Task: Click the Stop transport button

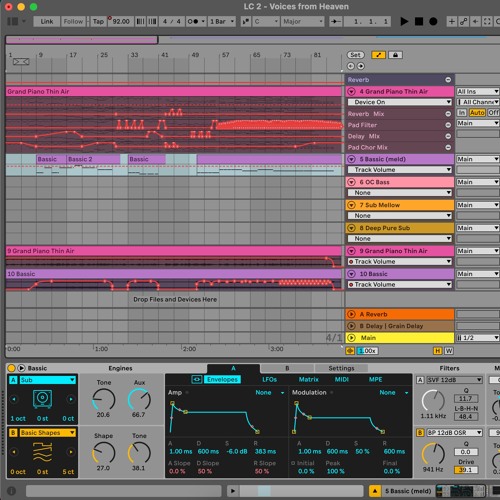Action: (x=419, y=22)
